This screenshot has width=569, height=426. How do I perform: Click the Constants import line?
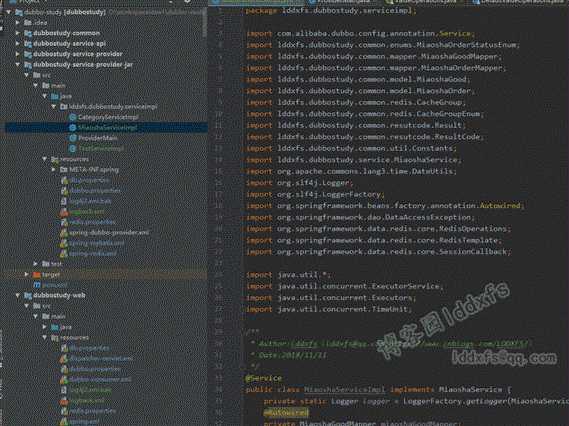pyautogui.click(x=352, y=149)
